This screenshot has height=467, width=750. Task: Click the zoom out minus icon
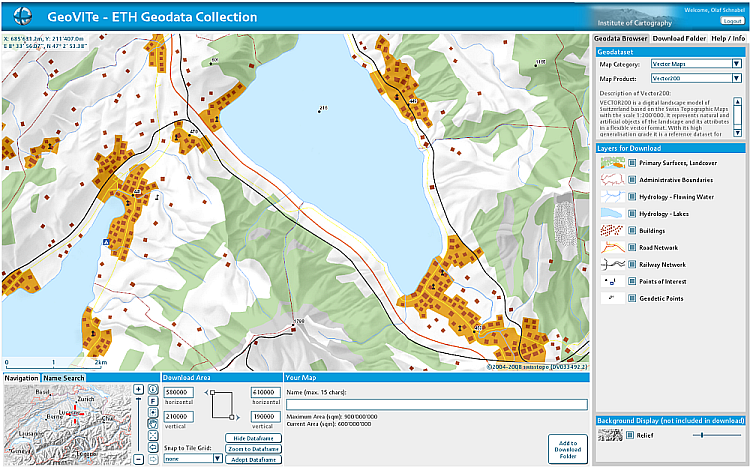138,459
